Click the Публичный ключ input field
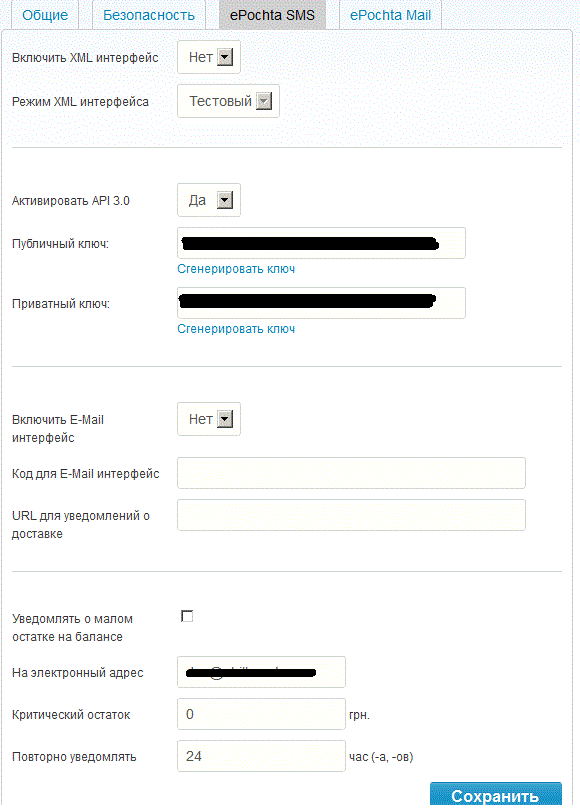Screen dimensions: 580x808 pyautogui.click(x=321, y=243)
